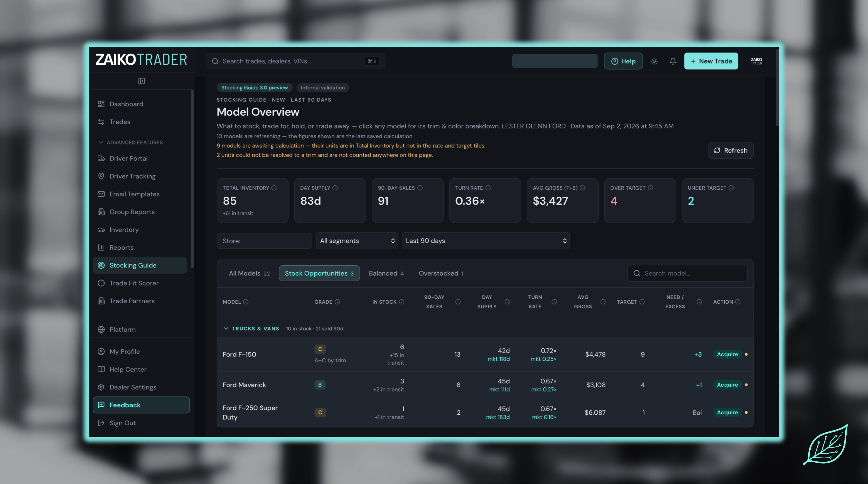Image resolution: width=868 pixels, height=484 pixels.
Task: Focus the Search trades, dealers, VINs field
Action: click(296, 61)
